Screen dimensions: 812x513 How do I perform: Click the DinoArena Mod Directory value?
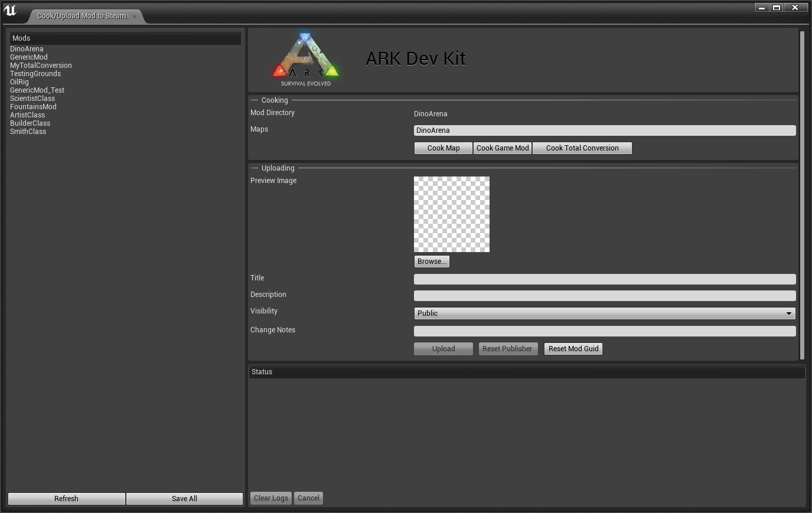click(431, 114)
